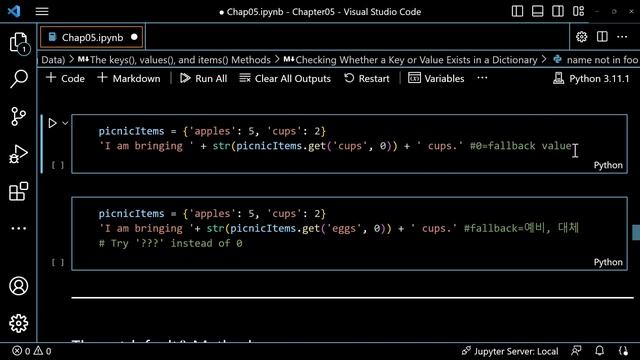Open notifications bell in status bar

click(599, 351)
